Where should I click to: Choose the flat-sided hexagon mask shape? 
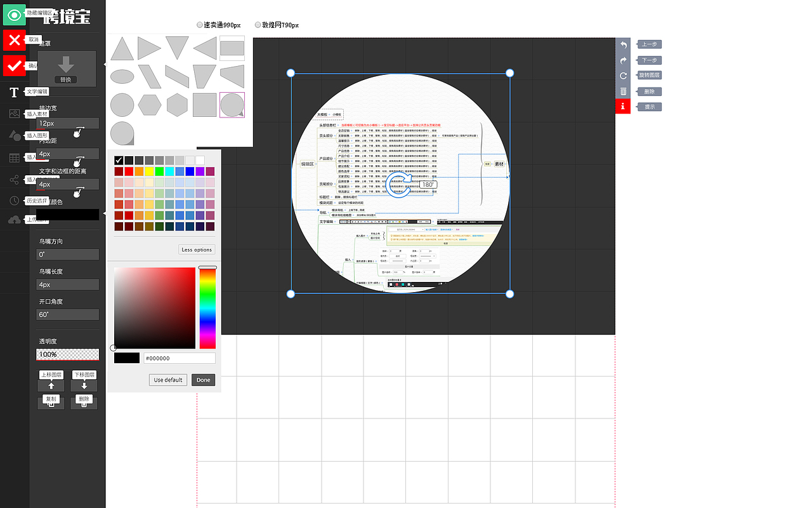(x=149, y=105)
